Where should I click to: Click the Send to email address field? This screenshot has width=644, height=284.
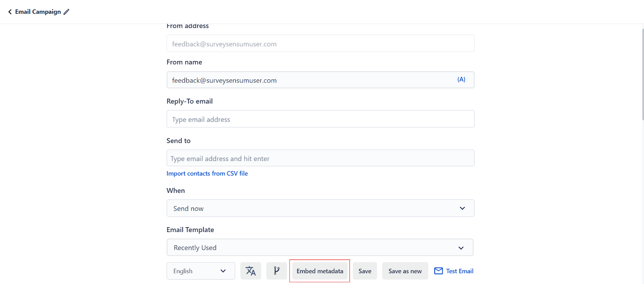tap(320, 158)
